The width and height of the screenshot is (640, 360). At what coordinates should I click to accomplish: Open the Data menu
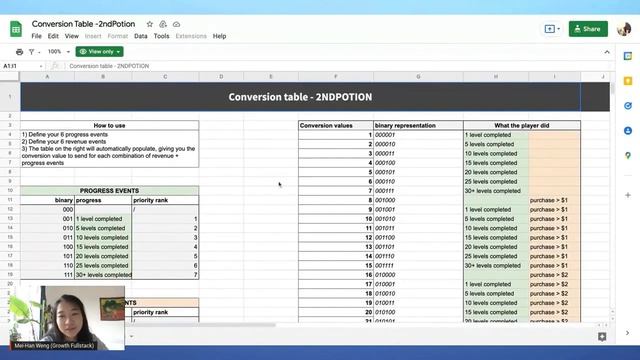140,36
